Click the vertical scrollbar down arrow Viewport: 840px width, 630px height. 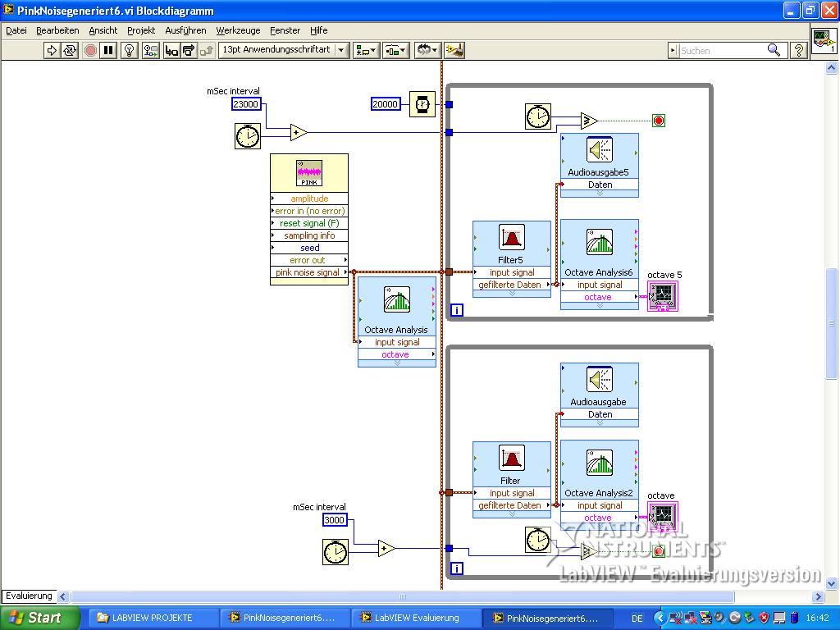(832, 583)
